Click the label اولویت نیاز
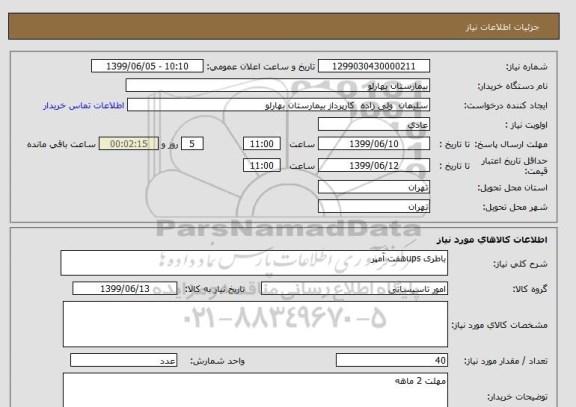This screenshot has width=576, height=407. [526, 125]
